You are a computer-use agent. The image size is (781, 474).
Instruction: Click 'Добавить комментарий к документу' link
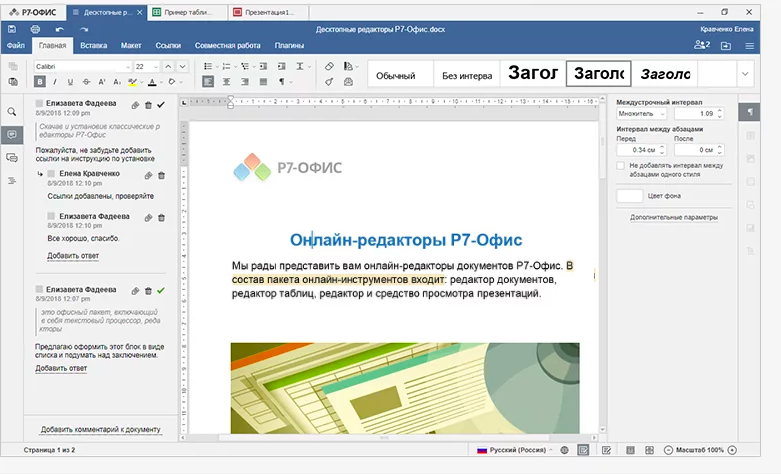click(100, 429)
